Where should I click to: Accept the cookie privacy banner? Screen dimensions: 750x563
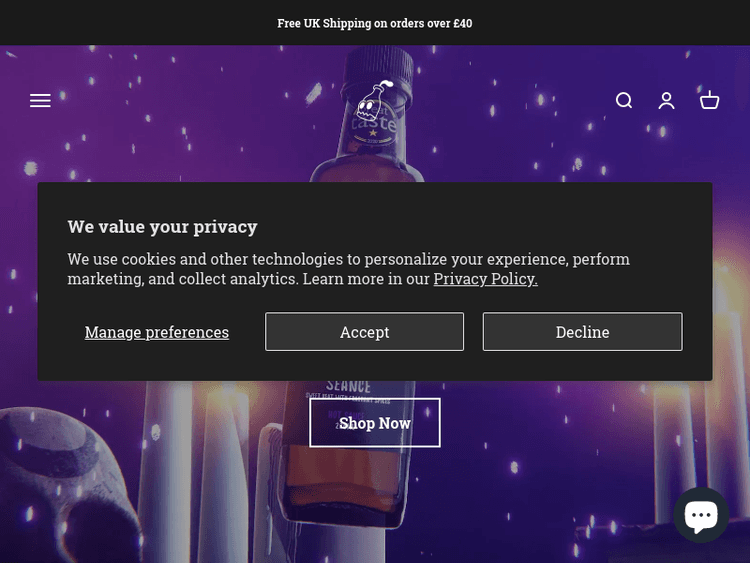coord(364,332)
